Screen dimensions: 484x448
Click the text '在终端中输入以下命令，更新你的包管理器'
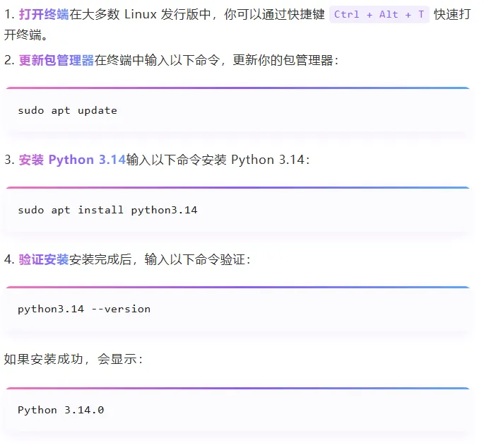click(x=214, y=60)
